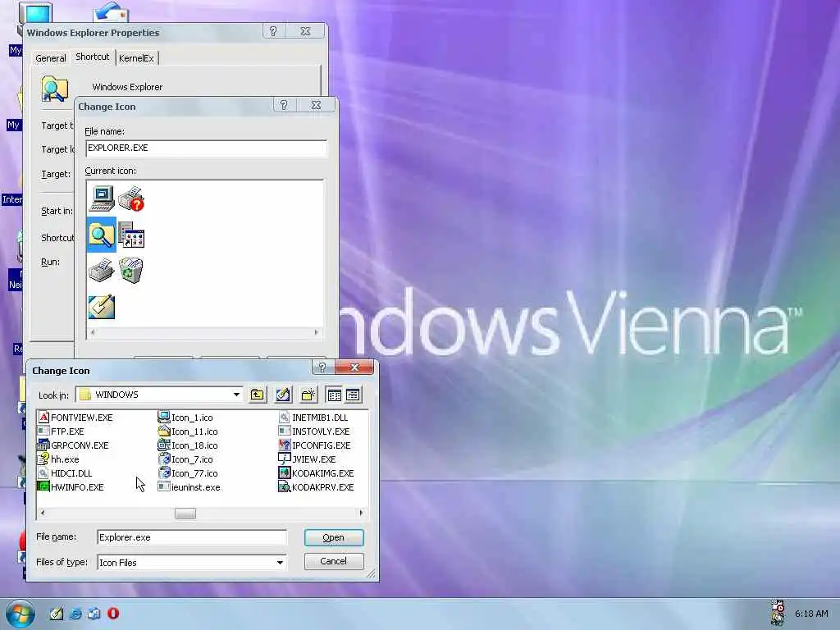Select Icon_18.ico in file list
840x630 pixels.
click(x=188, y=445)
